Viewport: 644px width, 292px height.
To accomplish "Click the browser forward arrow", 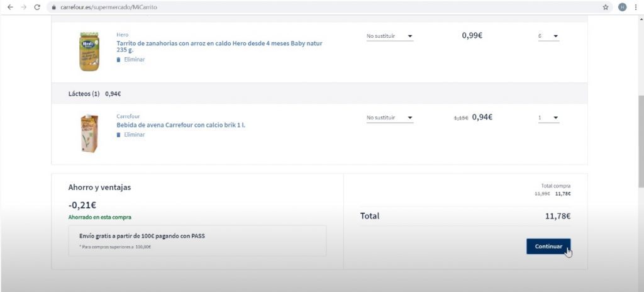I will pyautogui.click(x=23, y=7).
